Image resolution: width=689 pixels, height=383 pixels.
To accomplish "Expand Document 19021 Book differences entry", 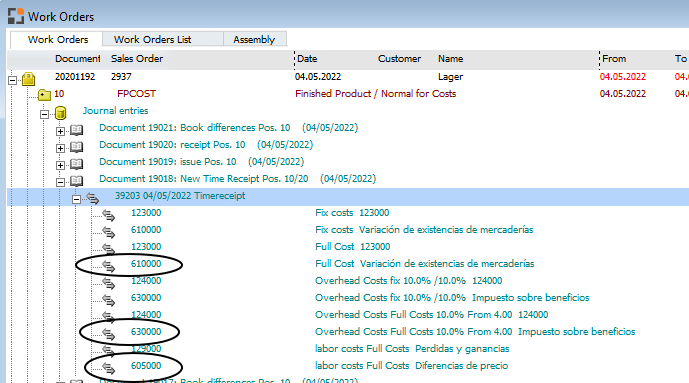I will (x=61, y=131).
